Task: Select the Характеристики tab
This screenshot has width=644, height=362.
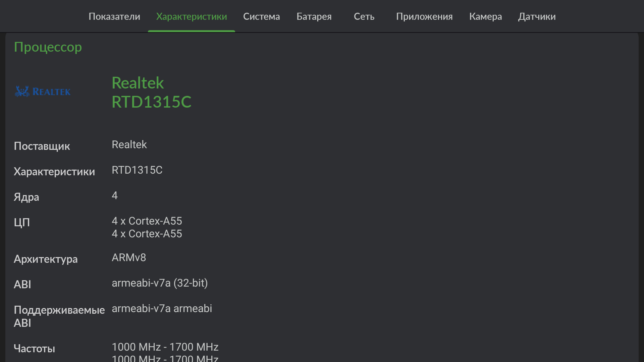Action: click(192, 16)
